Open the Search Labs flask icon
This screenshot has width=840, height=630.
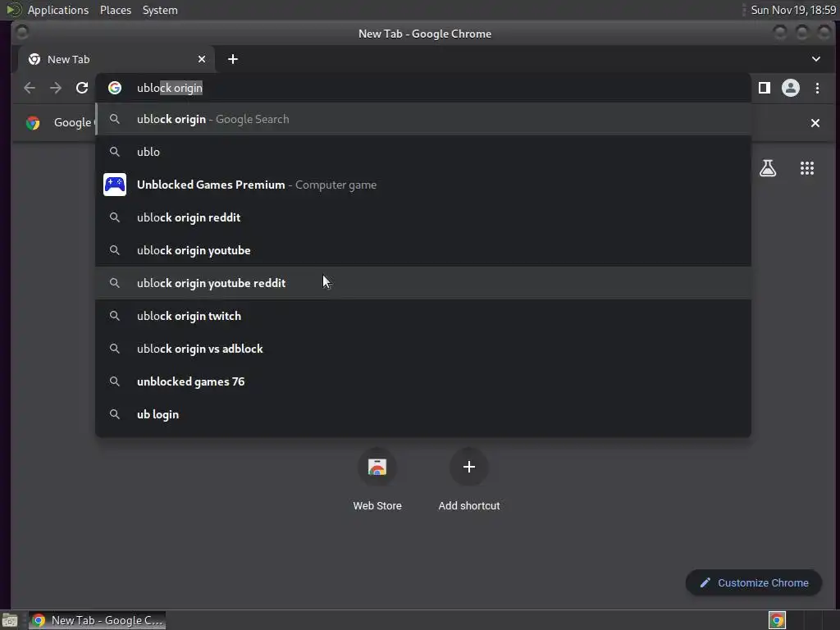(x=768, y=168)
